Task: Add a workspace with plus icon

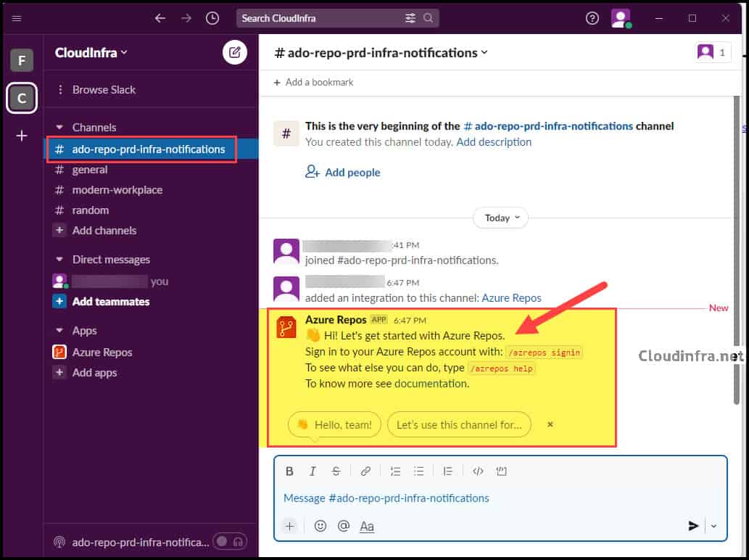Action: pos(22,136)
